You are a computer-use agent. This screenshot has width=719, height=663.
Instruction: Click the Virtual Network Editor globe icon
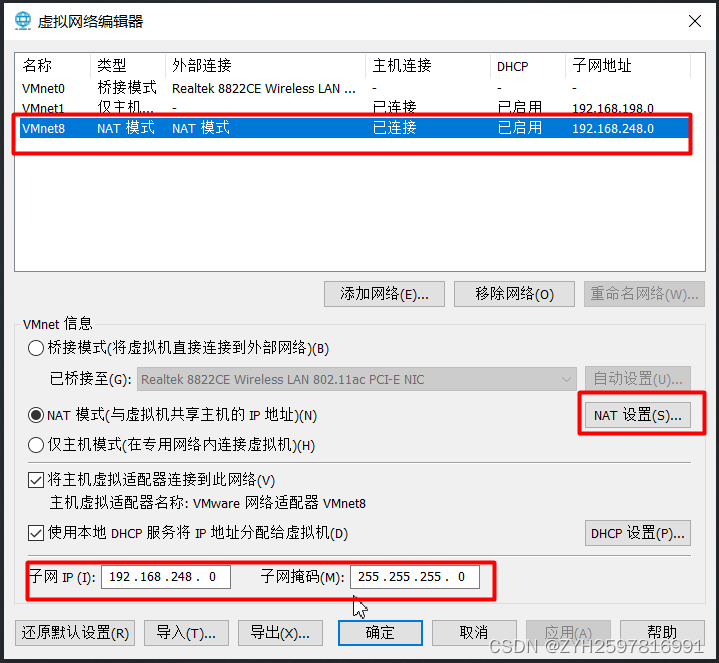coord(22,21)
